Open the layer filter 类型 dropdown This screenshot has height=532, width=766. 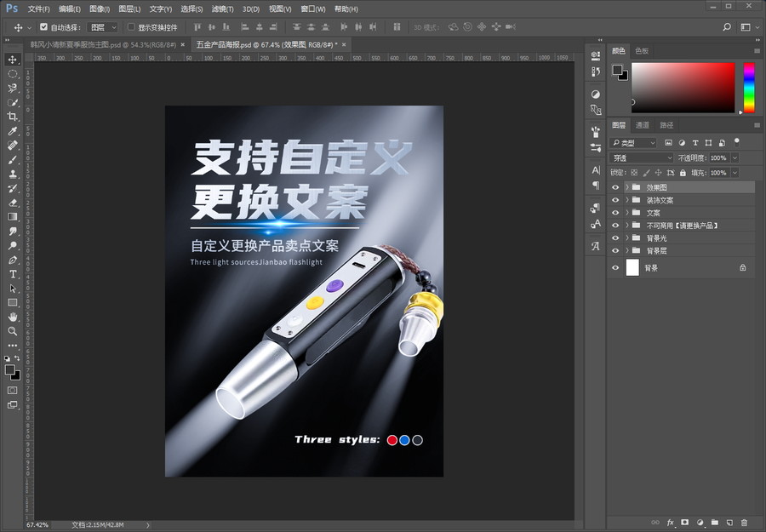point(632,143)
